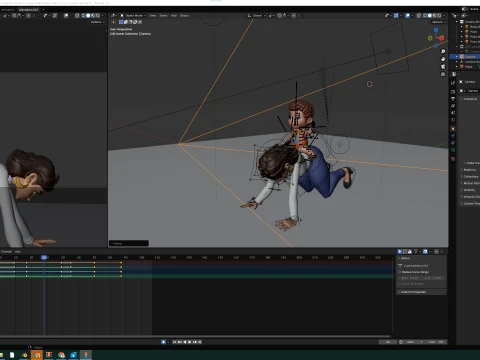Select rendered shading mode in viewport header
This screenshot has width=480, height=360.
[x=439, y=15]
